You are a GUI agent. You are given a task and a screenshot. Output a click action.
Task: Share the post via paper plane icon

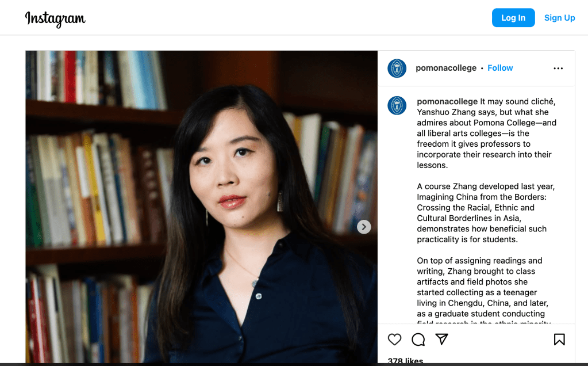442,339
